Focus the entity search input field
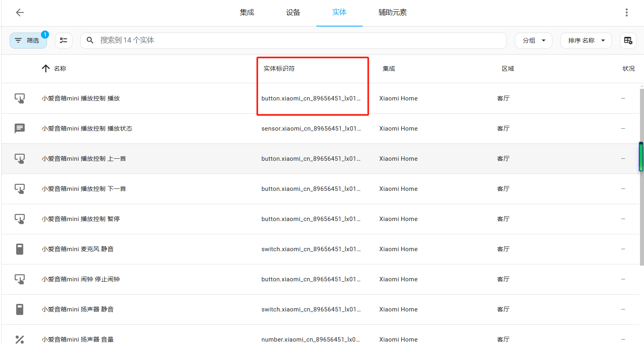 (x=293, y=41)
